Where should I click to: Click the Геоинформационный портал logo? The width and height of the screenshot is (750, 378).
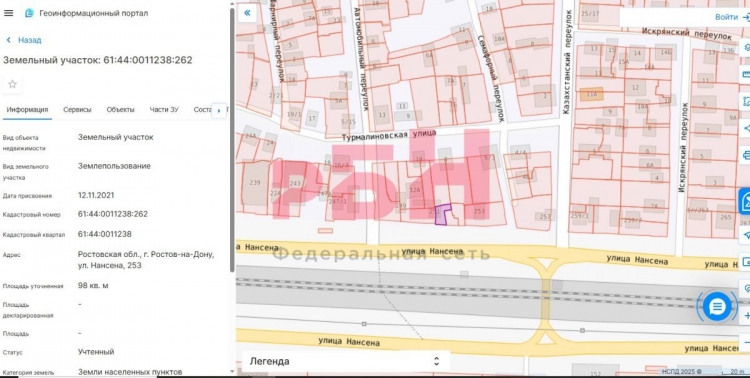[x=29, y=13]
